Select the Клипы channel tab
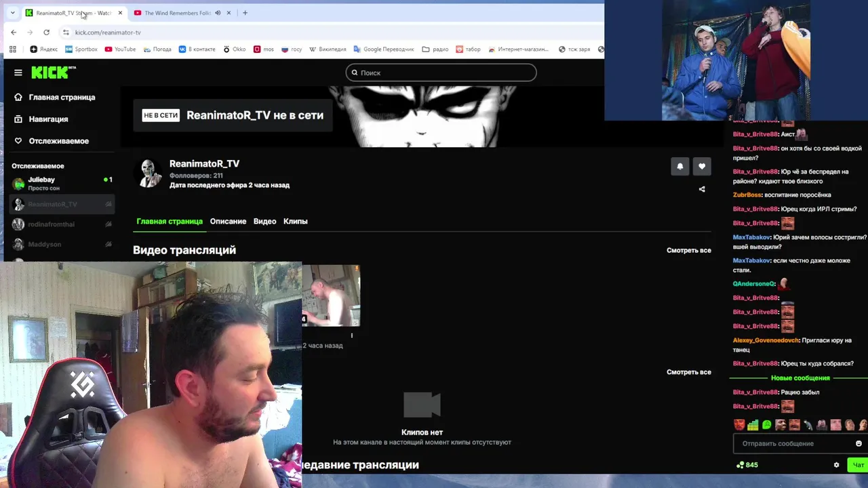 [x=295, y=222]
